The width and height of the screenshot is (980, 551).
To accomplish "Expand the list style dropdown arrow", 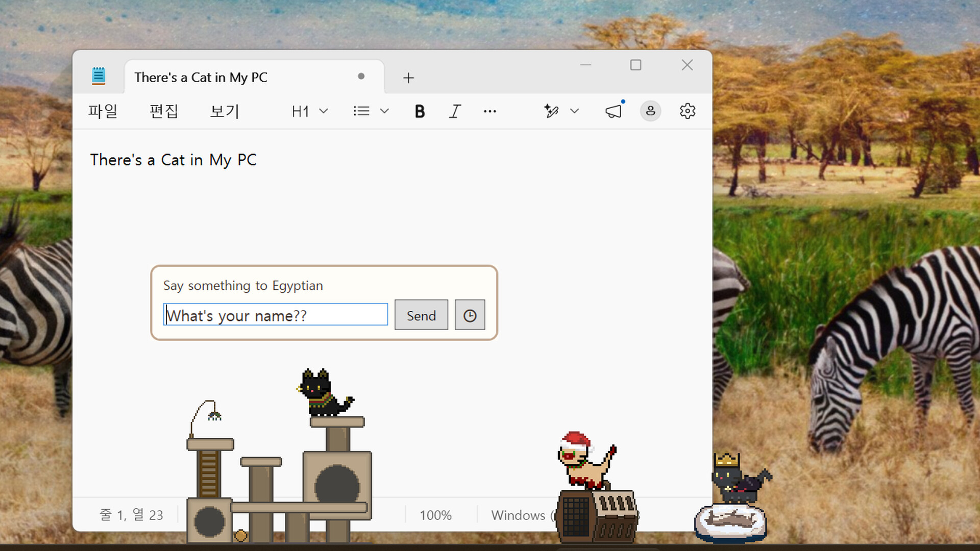I will click(384, 111).
